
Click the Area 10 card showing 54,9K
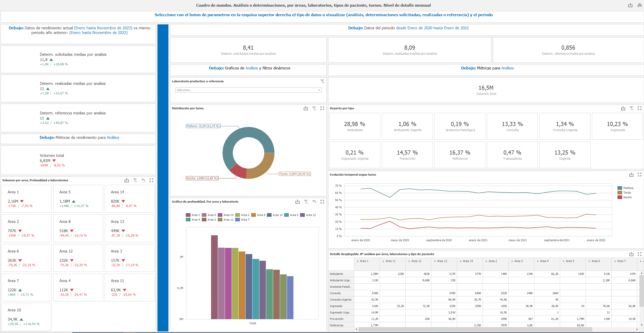pos(27,317)
